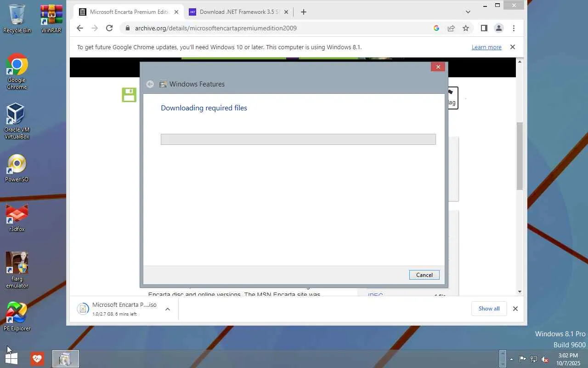Open the network tray icon
The image size is (588, 368).
tap(534, 359)
